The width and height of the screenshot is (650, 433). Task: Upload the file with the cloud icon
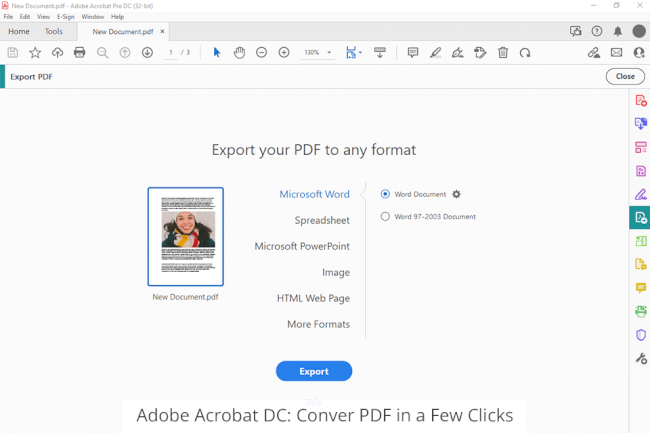pyautogui.click(x=57, y=53)
